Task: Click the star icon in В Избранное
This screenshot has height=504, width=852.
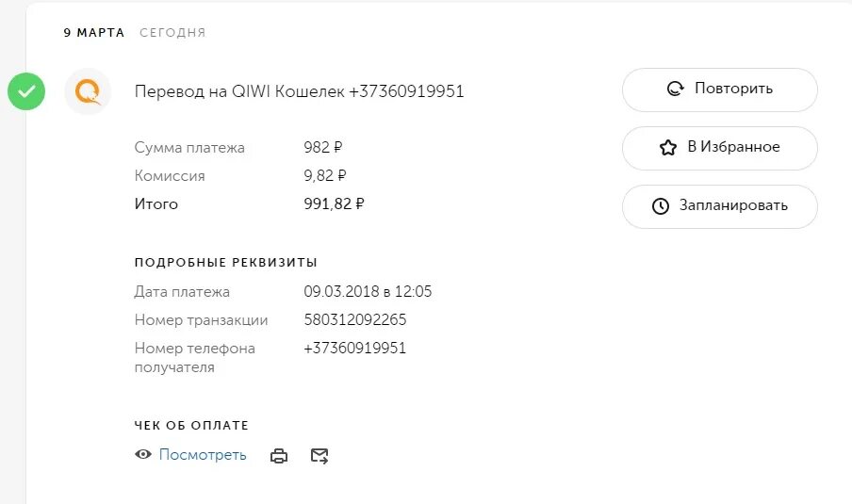Action: [668, 147]
